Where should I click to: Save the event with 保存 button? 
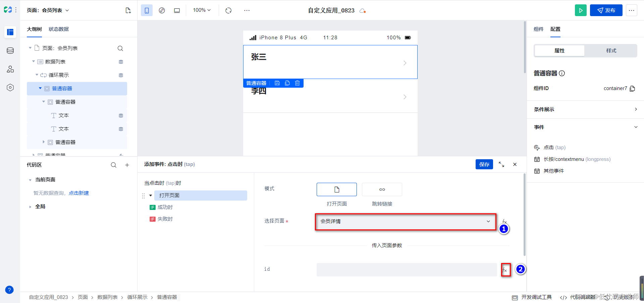click(x=484, y=164)
